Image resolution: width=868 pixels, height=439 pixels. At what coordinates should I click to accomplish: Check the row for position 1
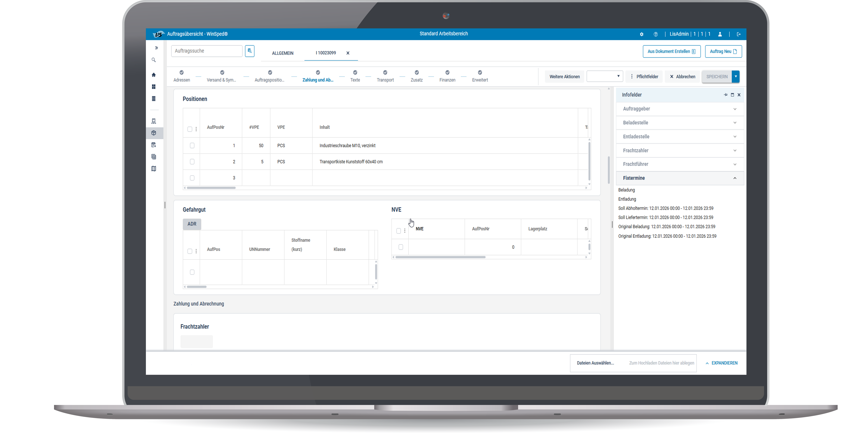pos(192,146)
